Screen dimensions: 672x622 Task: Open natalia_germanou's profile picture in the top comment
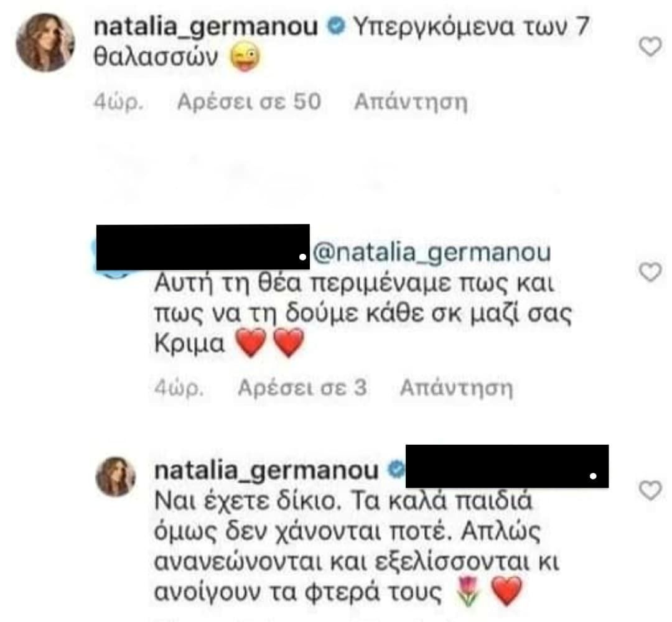pyautogui.click(x=45, y=42)
